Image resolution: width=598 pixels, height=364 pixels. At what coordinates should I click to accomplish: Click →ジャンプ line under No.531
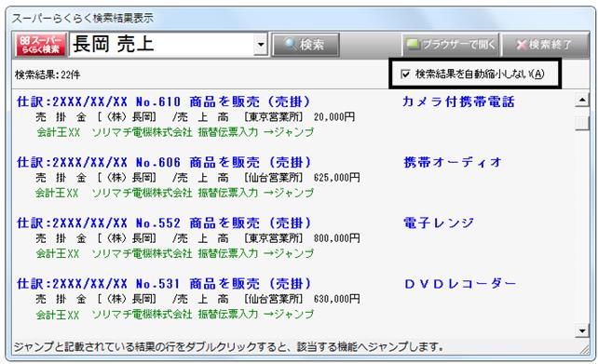click(175, 315)
